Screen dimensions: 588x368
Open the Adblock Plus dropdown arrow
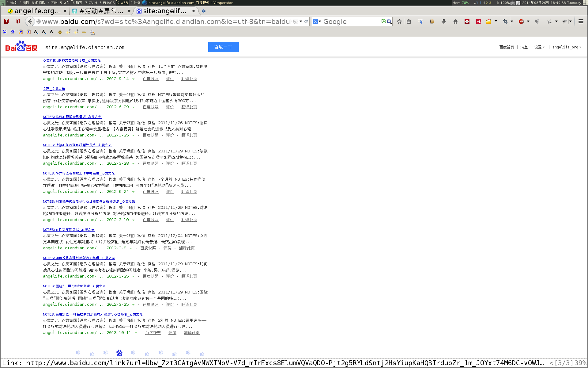[x=528, y=21]
